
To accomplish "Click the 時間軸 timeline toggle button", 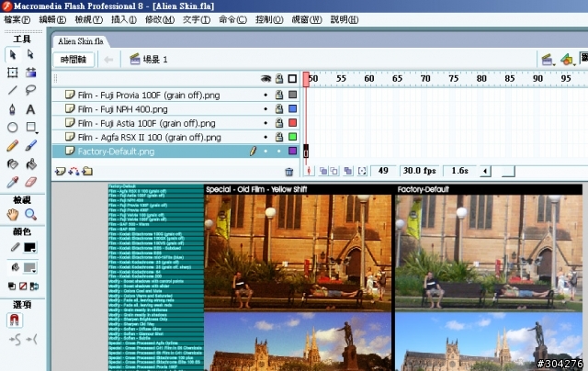I will [73, 60].
